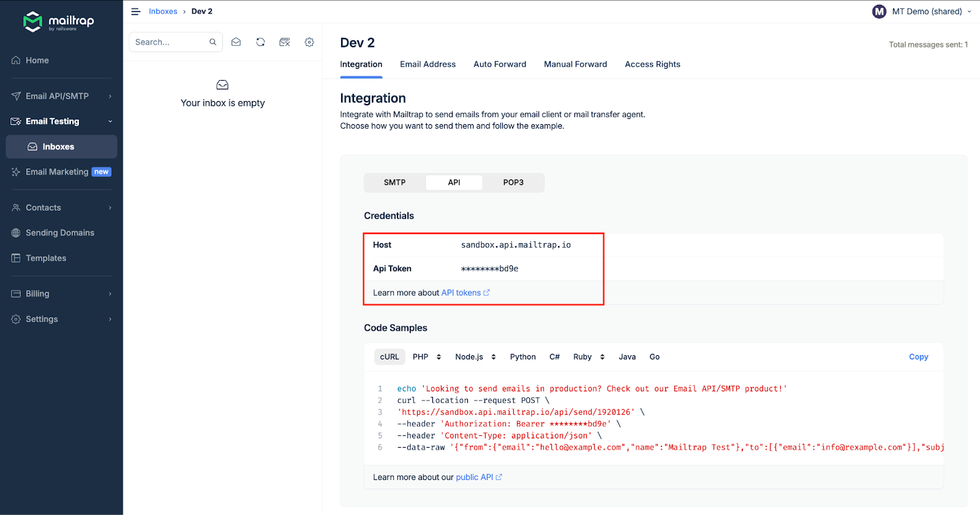Select the Python code sample
This screenshot has width=980, height=515.
tap(523, 357)
